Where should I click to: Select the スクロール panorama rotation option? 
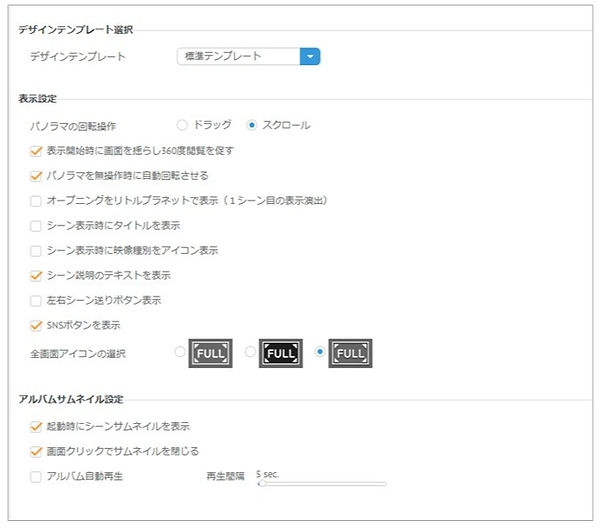[252, 125]
